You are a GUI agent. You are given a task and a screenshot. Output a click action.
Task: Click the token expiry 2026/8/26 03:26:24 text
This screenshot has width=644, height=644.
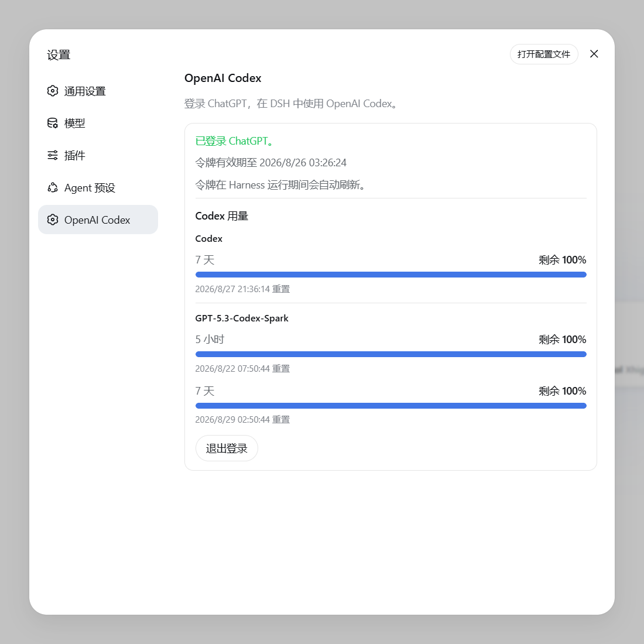click(271, 163)
